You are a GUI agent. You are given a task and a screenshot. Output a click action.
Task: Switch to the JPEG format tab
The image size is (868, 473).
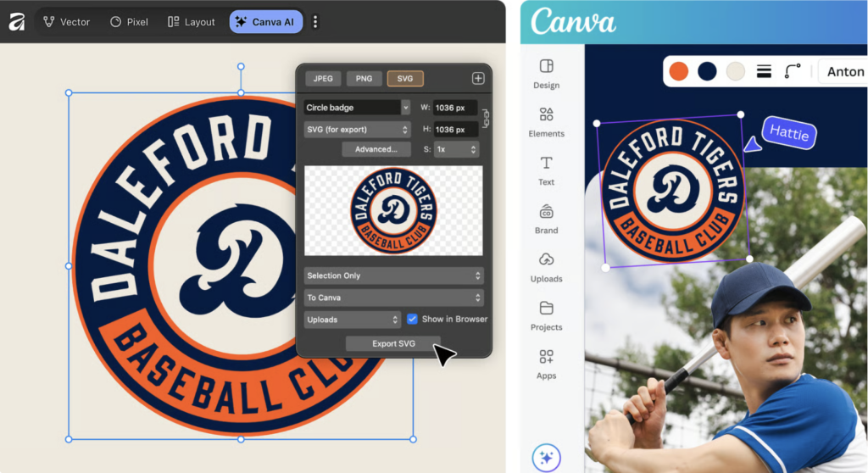pos(323,79)
